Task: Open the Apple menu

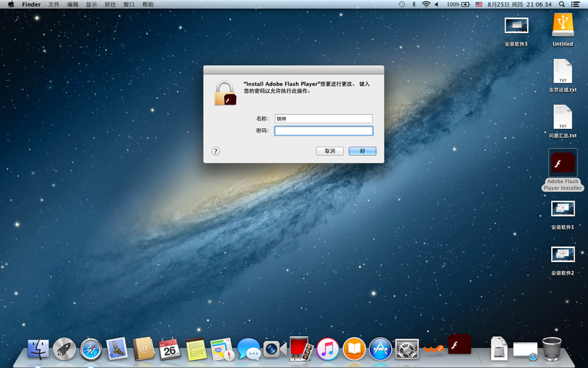Action: click(x=11, y=4)
